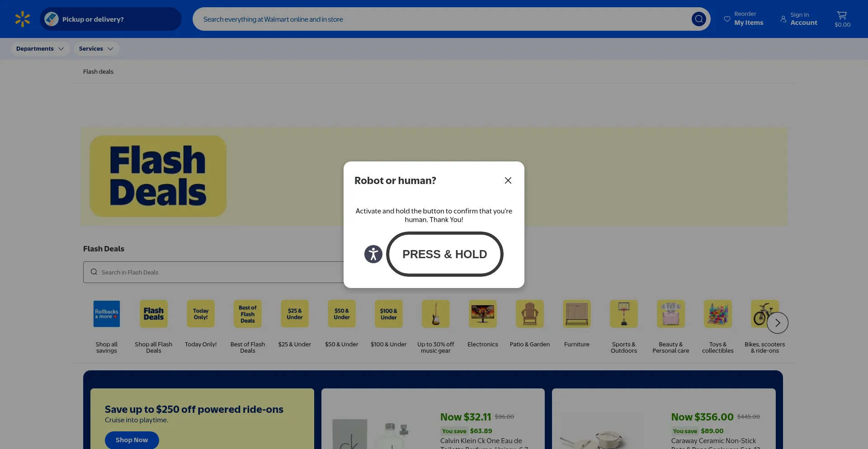Screen dimensions: 868x449
Task: Open $100 & Under category tile
Action: (x=389, y=324)
